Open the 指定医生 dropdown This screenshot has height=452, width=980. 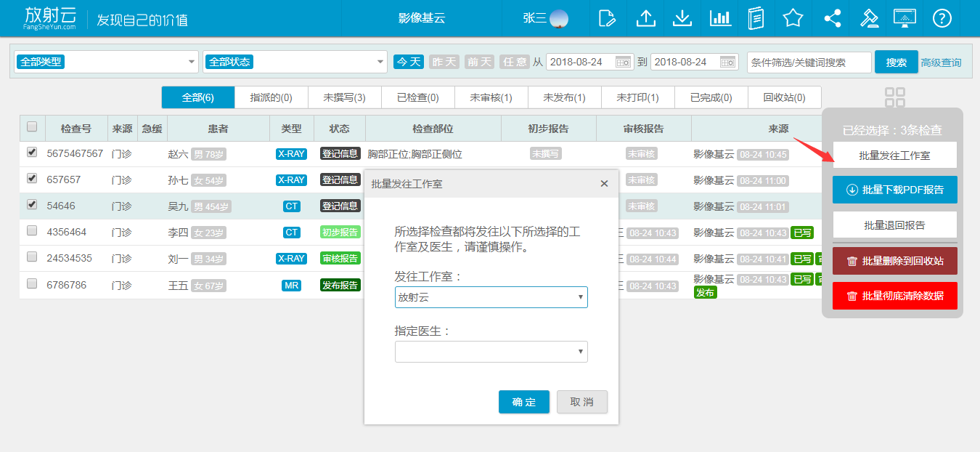pyautogui.click(x=491, y=352)
